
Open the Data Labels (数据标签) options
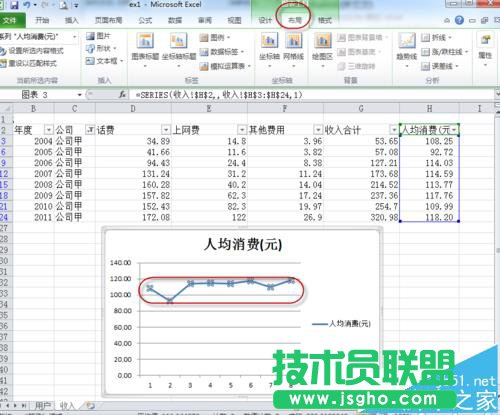pyautogui.click(x=222, y=52)
